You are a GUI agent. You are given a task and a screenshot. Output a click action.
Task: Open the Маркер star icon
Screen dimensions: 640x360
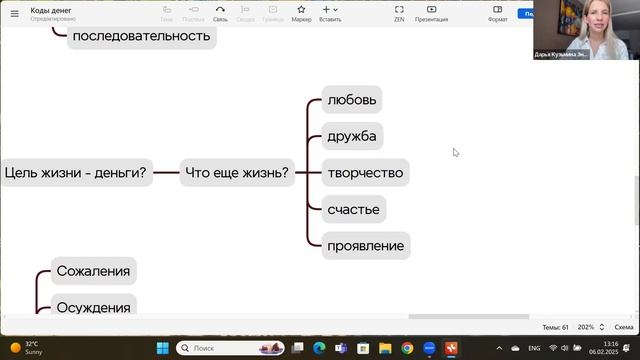pos(301,10)
